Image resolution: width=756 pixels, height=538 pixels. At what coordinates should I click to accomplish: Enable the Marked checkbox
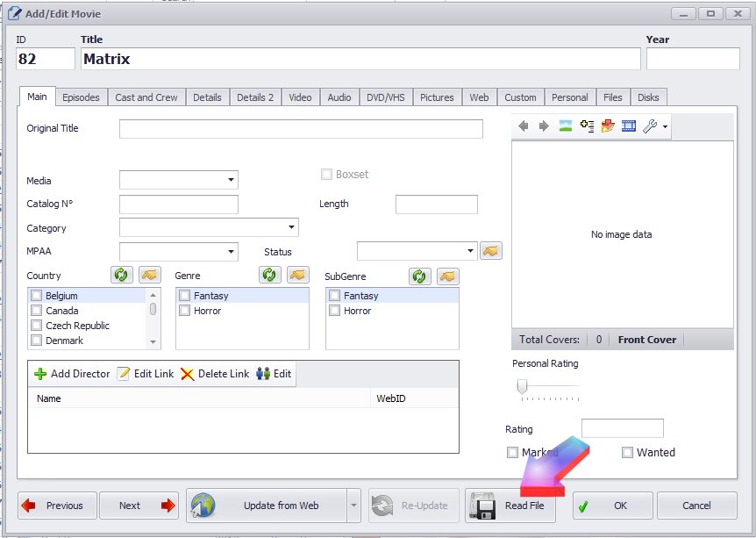[512, 453]
